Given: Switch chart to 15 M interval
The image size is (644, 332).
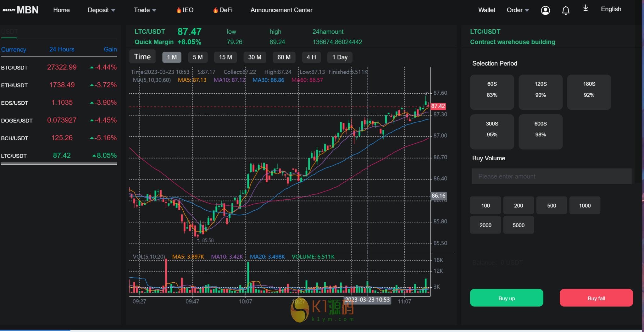Looking at the screenshot, I should pyautogui.click(x=225, y=57).
